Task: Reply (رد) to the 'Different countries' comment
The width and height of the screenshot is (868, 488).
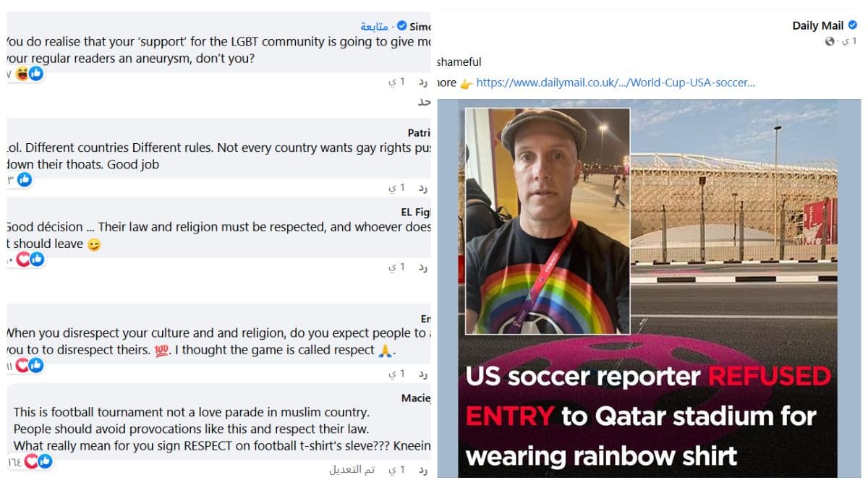Action: [x=422, y=187]
